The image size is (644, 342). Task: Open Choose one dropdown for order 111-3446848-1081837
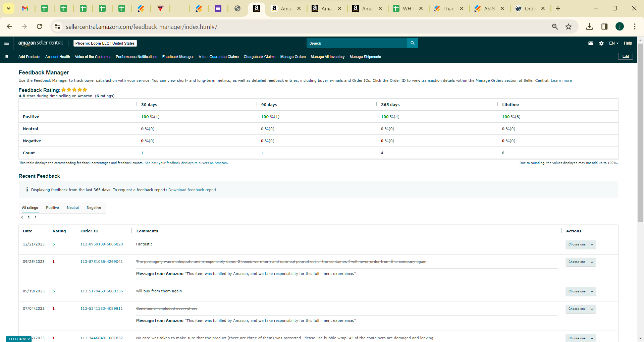[580, 338]
